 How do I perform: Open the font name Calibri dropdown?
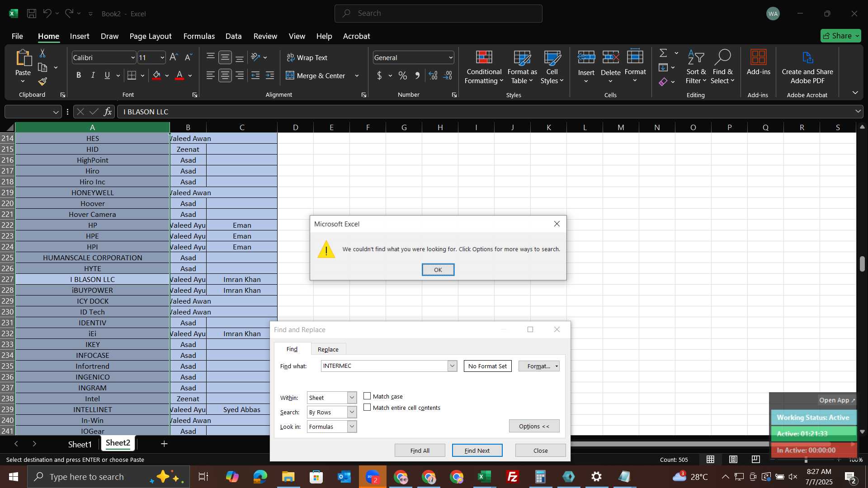pyautogui.click(x=133, y=57)
